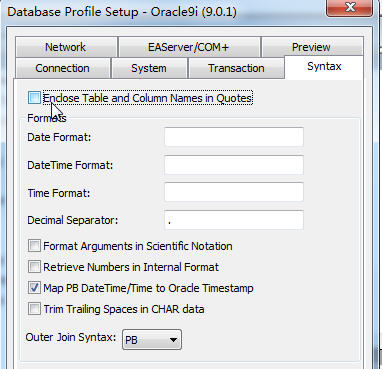Click the Outer Join Syntax label
382x369 pixels.
(x=71, y=337)
